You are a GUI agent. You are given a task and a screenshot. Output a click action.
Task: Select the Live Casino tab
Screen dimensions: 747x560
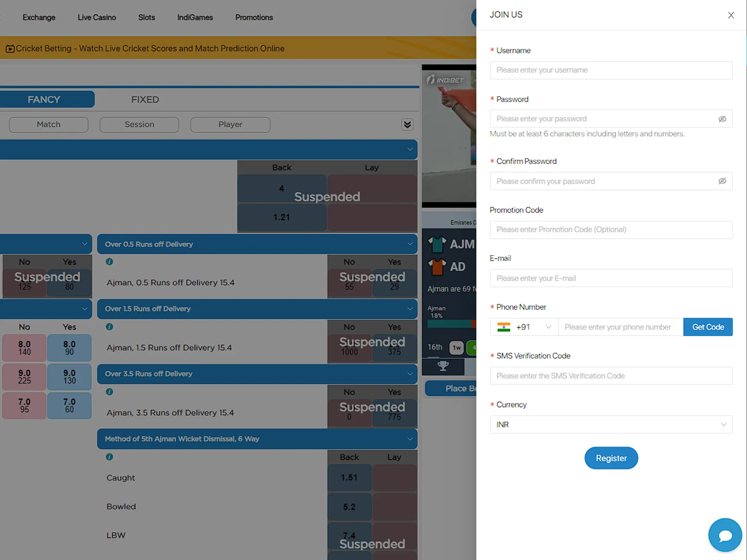96,17
